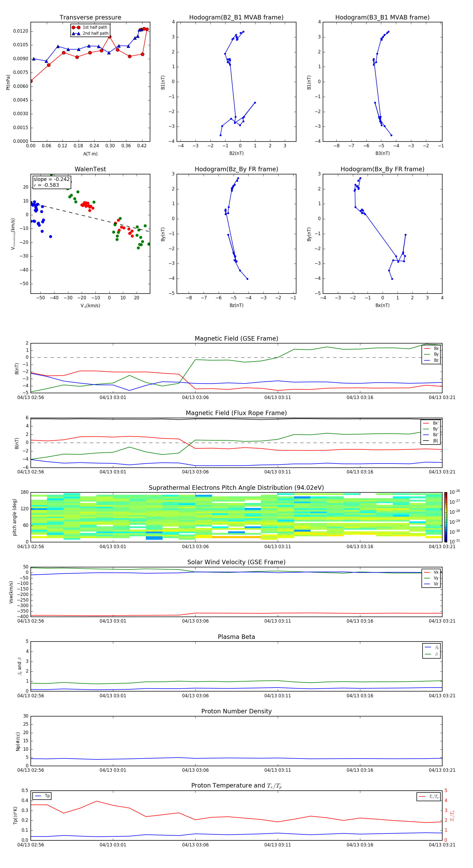Click the pitch angle spectrogram colorbar

(446, 517)
